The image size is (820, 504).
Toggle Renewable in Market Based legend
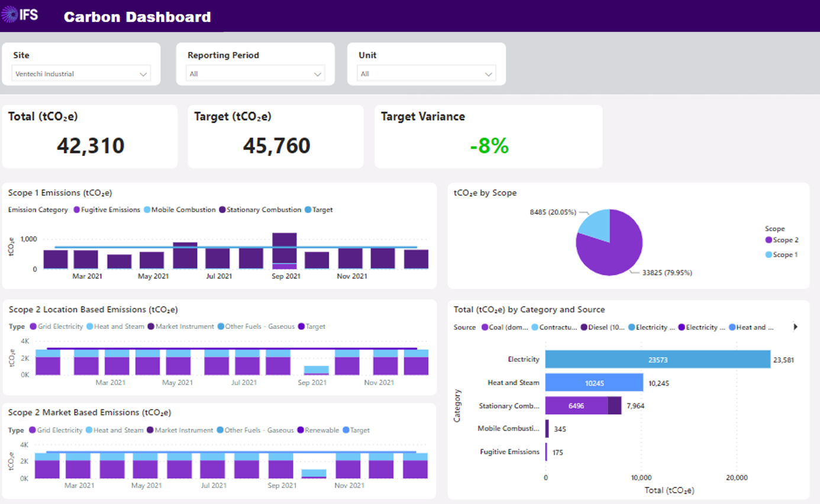pos(318,430)
